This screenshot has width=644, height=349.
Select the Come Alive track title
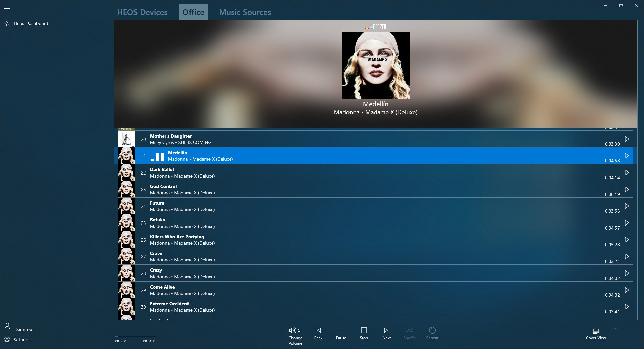162,287
